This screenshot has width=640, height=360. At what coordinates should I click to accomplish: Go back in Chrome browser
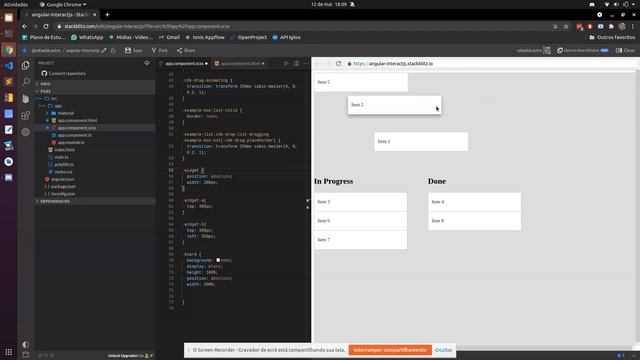click(x=24, y=26)
